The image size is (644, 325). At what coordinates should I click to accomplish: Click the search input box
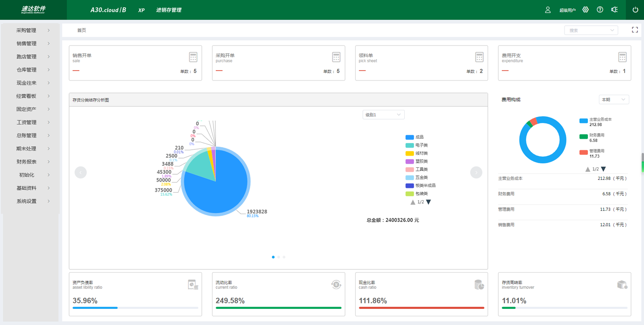pos(591,30)
